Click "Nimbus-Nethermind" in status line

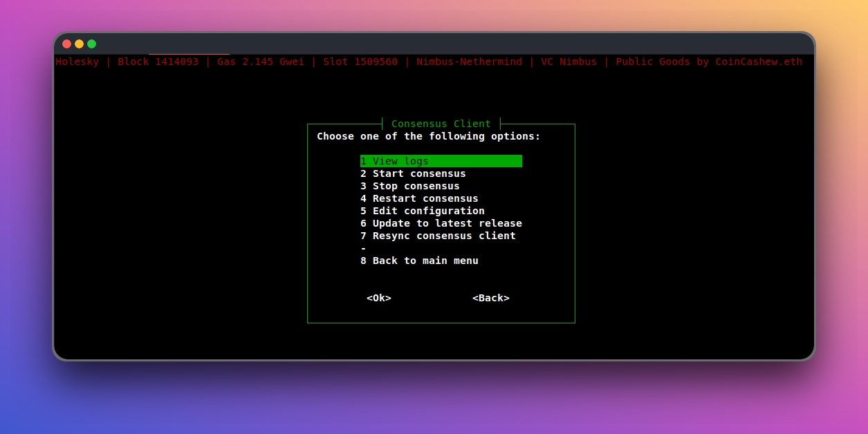click(x=469, y=62)
